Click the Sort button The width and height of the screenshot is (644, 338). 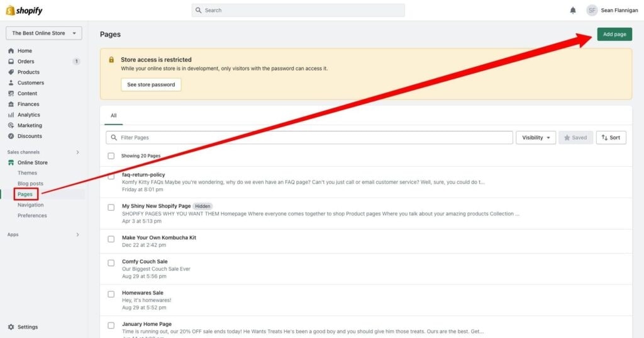(x=611, y=138)
